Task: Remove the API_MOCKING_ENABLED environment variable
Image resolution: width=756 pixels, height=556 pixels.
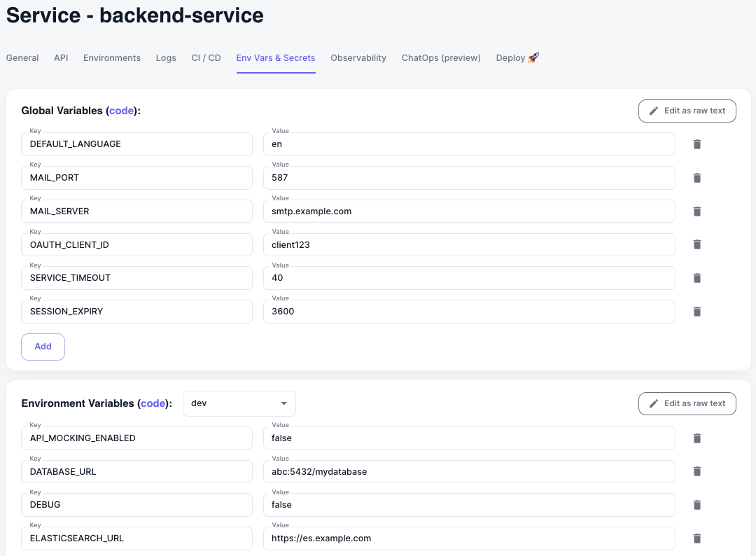Action: 696,438
